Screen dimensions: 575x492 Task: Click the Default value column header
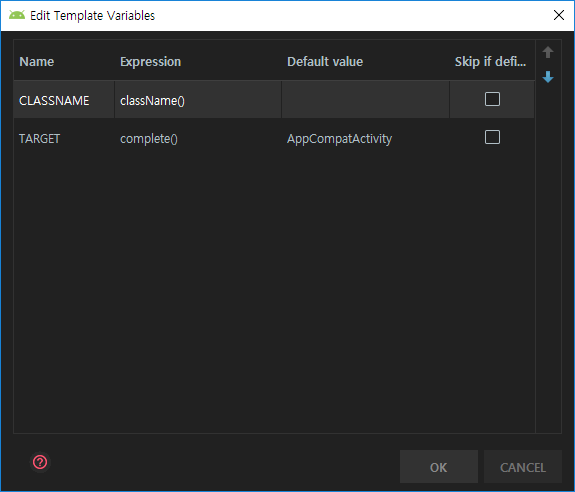coord(365,62)
